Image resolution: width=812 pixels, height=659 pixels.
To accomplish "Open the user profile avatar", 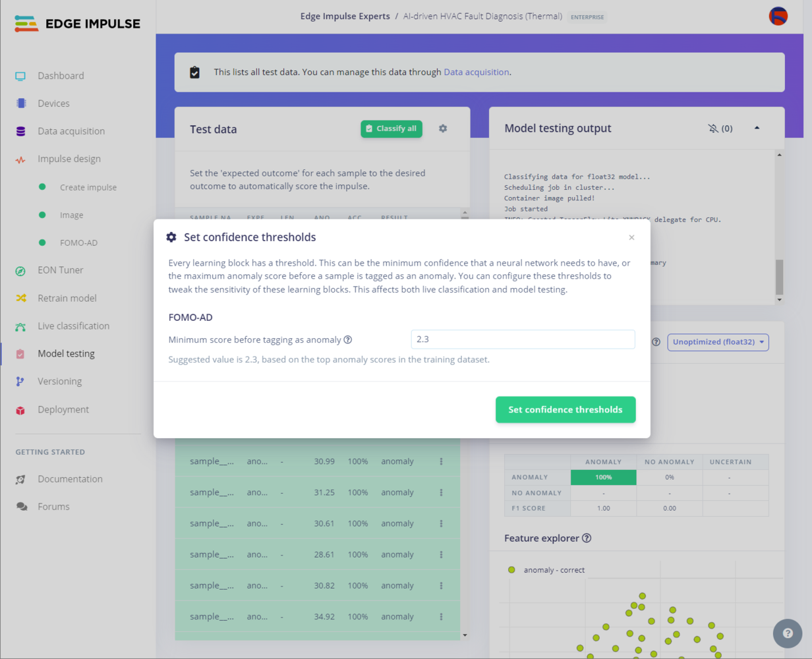I will point(778,16).
